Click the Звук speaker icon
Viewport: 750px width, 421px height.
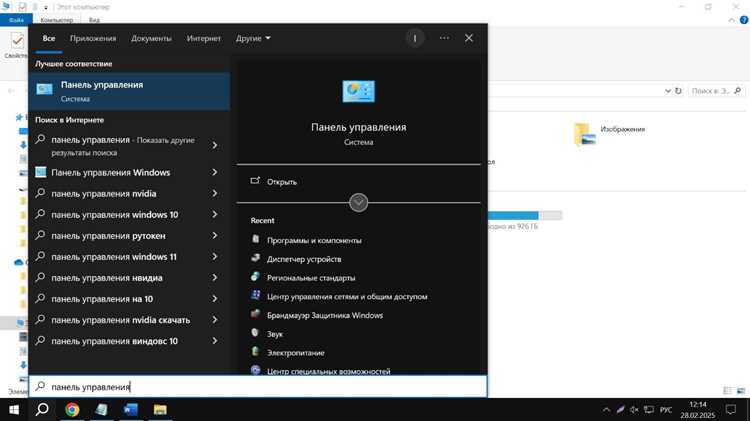pyautogui.click(x=255, y=333)
